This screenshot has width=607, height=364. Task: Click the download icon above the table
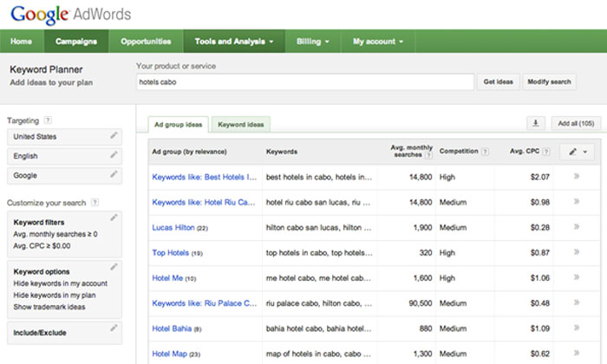pos(535,124)
